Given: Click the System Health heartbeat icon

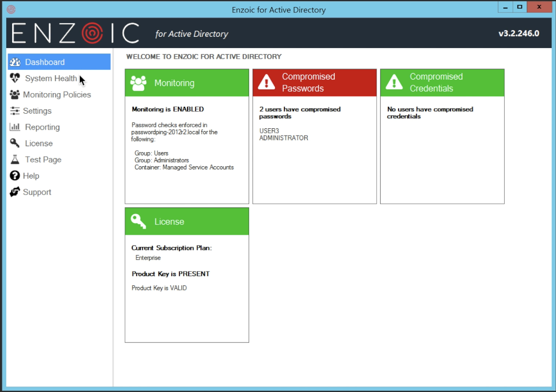Looking at the screenshot, I should 14,78.
